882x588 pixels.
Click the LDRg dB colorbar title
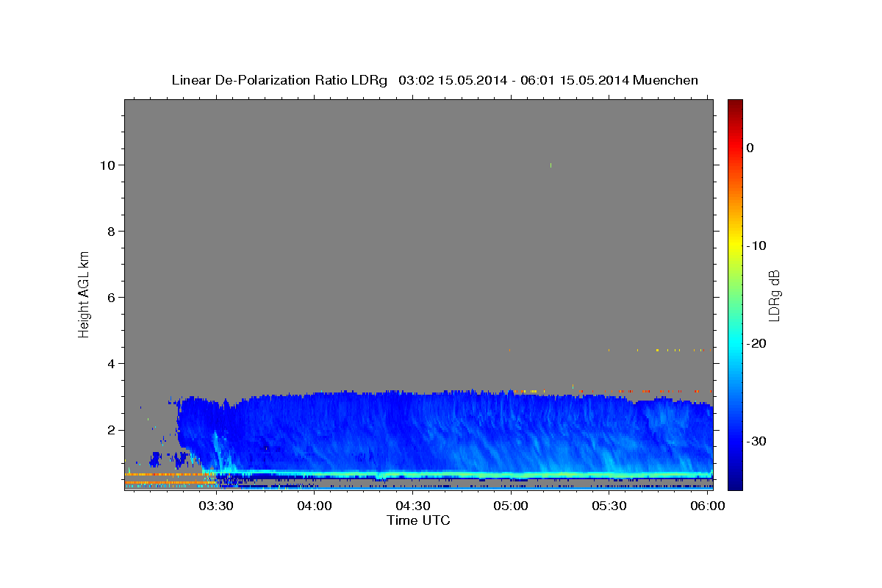(774, 295)
